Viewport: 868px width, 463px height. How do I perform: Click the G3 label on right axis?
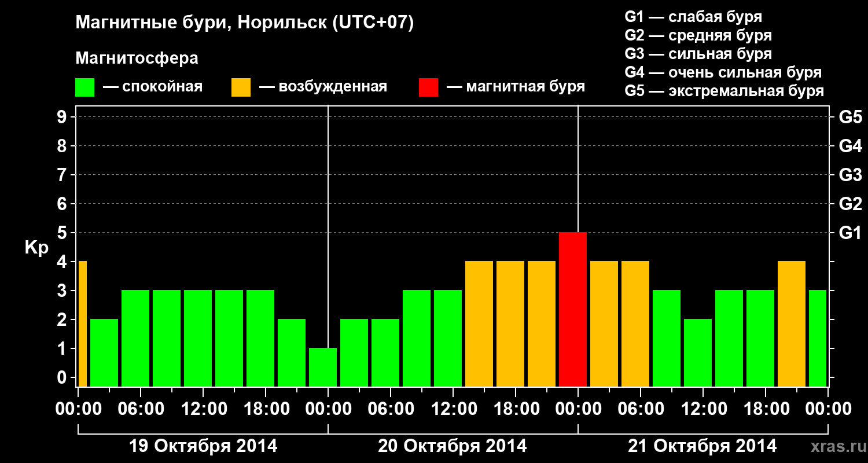coord(850,175)
